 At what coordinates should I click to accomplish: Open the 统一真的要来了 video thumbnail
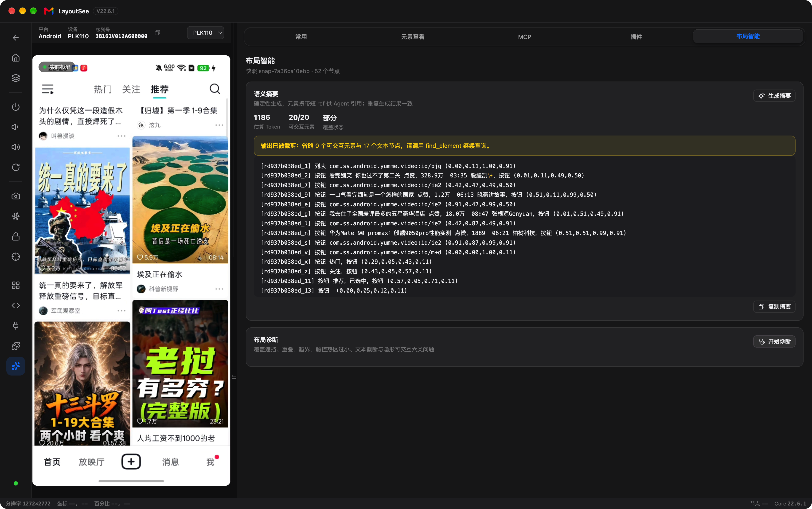click(82, 211)
